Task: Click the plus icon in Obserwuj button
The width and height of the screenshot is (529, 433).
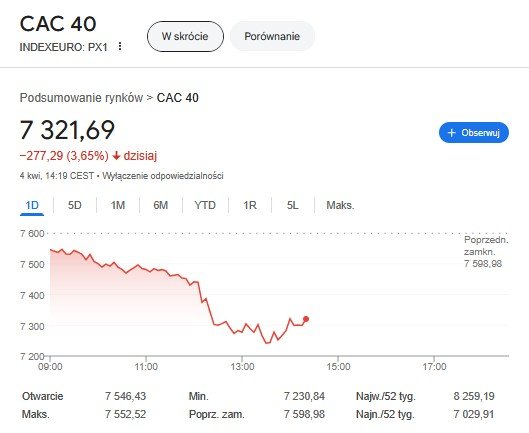Action: pos(451,133)
